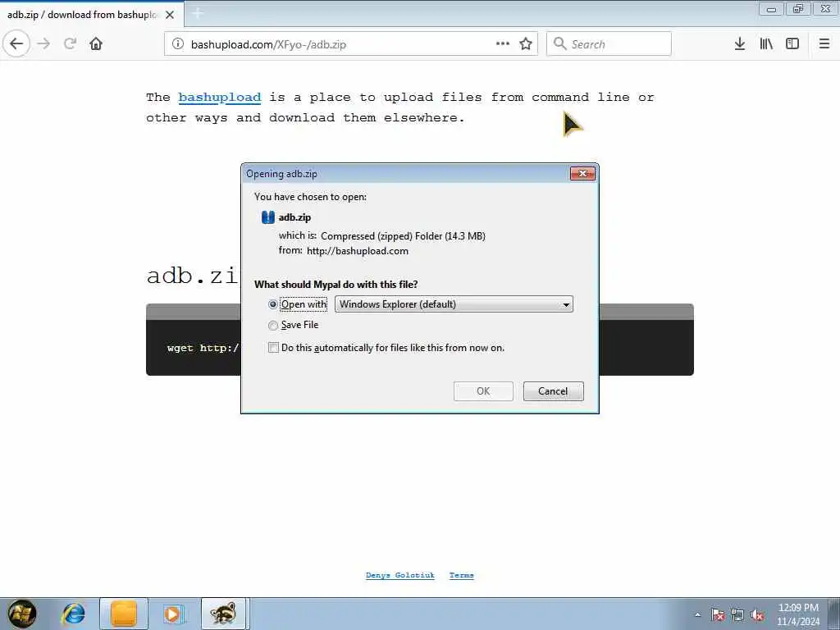Open the library bookmarks and history icon
840x630 pixels.
pyautogui.click(x=766, y=44)
